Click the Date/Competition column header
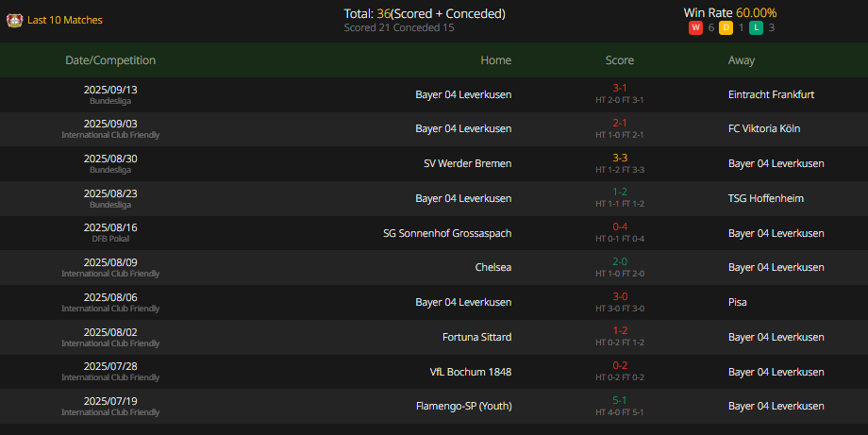Screen dimensions: 868x435 110,60
